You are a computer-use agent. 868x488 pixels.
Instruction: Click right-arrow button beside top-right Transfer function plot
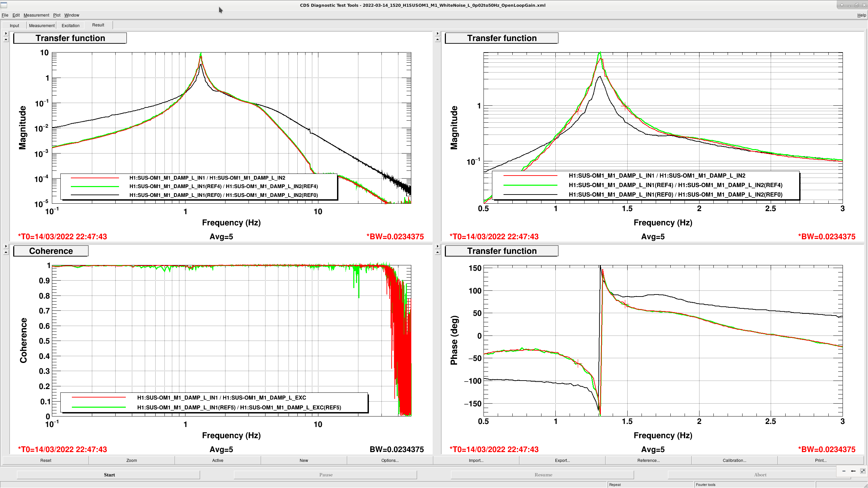point(437,34)
